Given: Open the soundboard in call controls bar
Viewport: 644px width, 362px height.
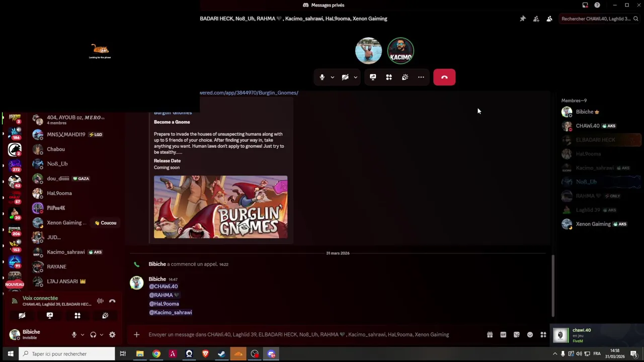Looking at the screenshot, I should pos(405,77).
